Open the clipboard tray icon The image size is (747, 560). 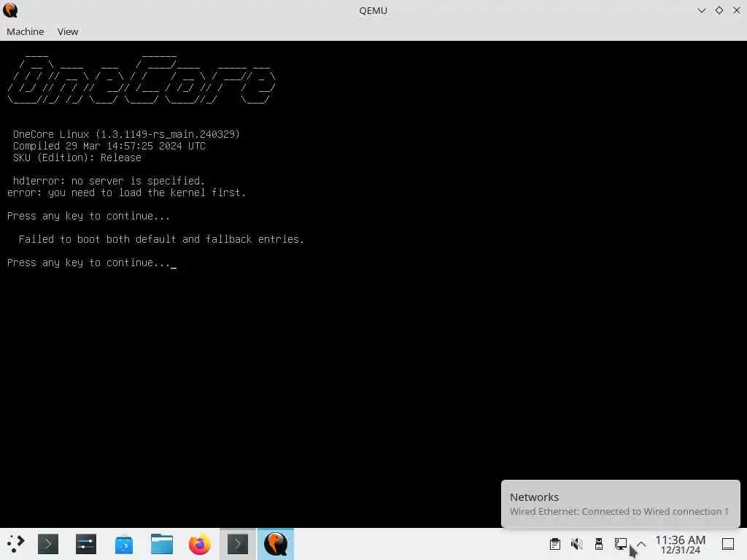coord(555,544)
